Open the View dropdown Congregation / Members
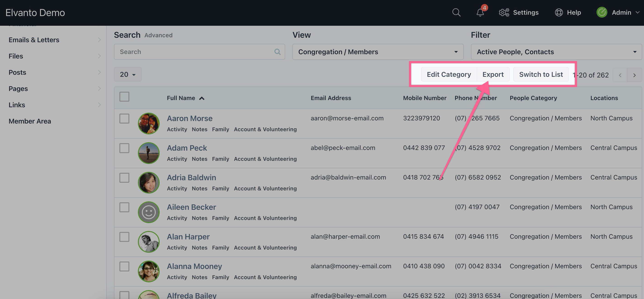Image resolution: width=644 pixels, height=299 pixels. click(378, 52)
